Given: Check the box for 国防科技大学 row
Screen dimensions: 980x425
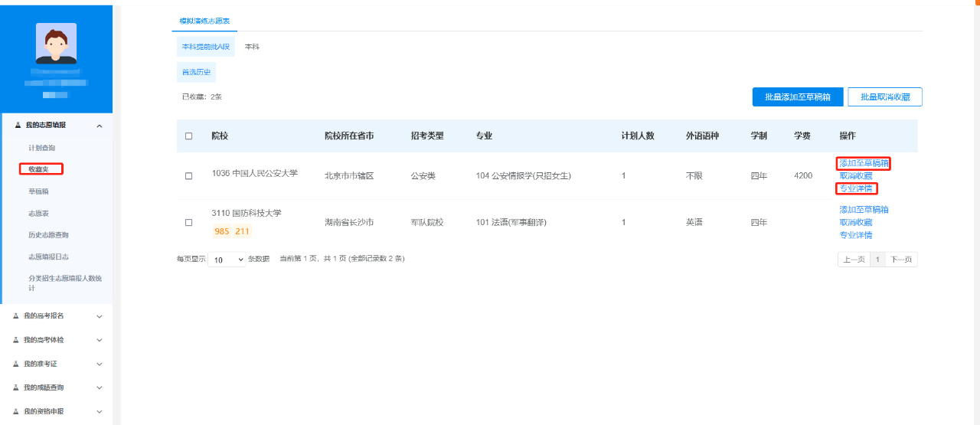Looking at the screenshot, I should coord(189,223).
